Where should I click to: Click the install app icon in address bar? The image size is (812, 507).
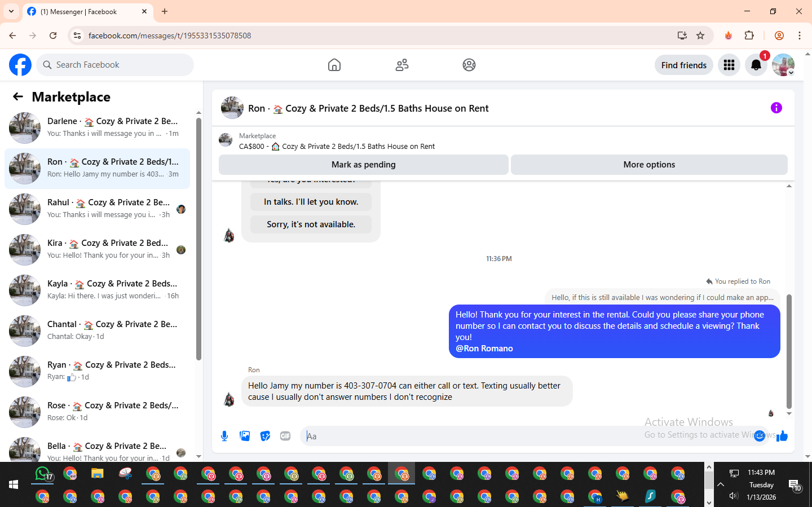(x=682, y=36)
